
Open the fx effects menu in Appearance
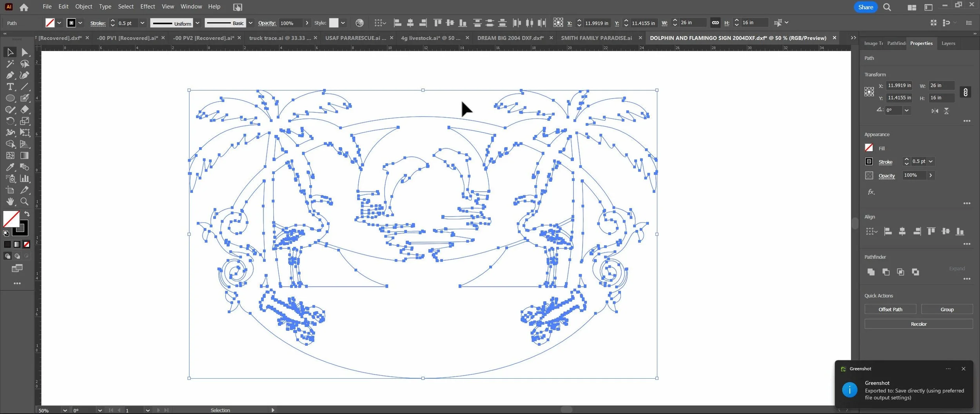click(871, 192)
